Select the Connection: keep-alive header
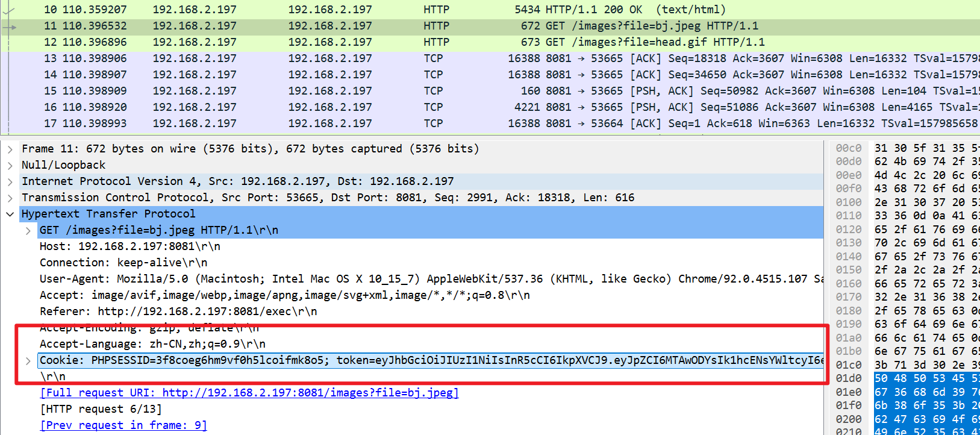Viewport: 980px width, 435px height. [123, 263]
